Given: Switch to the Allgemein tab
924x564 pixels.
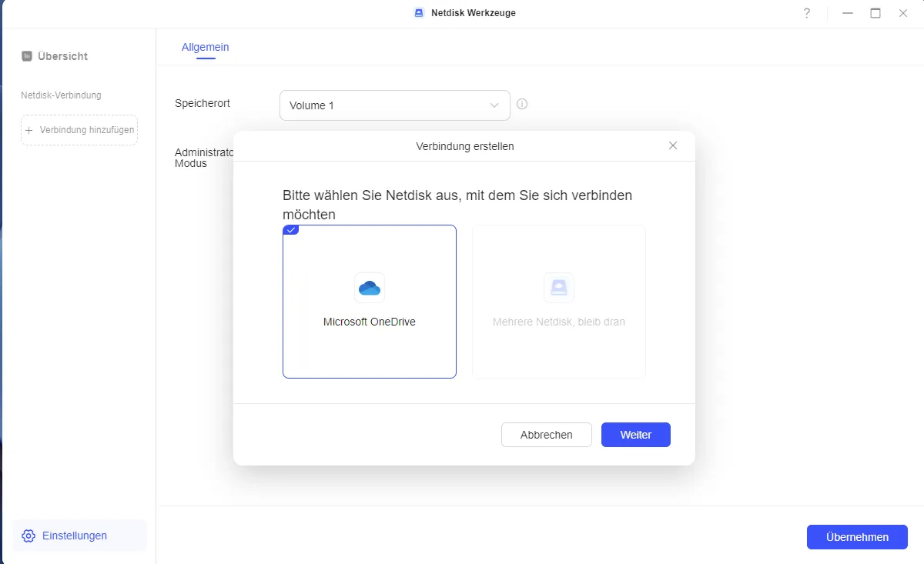Looking at the screenshot, I should pyautogui.click(x=206, y=47).
